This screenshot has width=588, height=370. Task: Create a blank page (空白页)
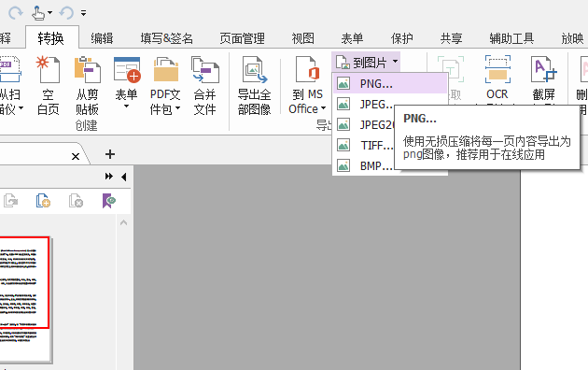coord(48,86)
